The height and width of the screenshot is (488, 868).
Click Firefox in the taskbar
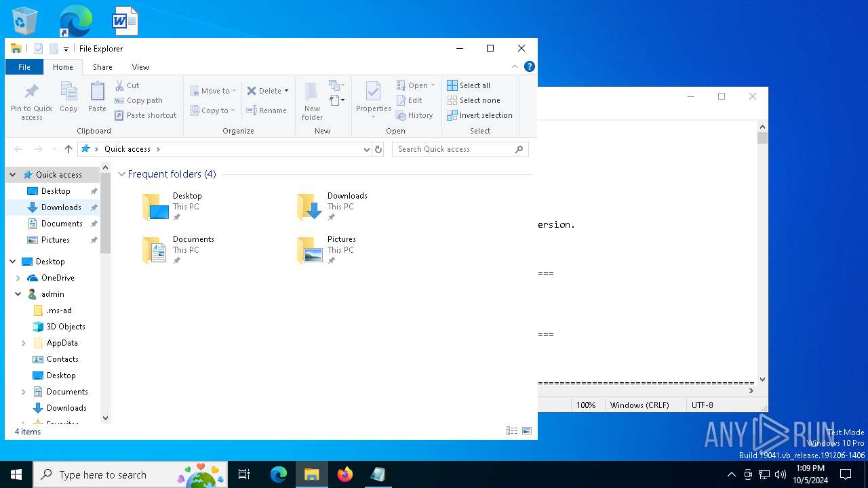pos(345,474)
